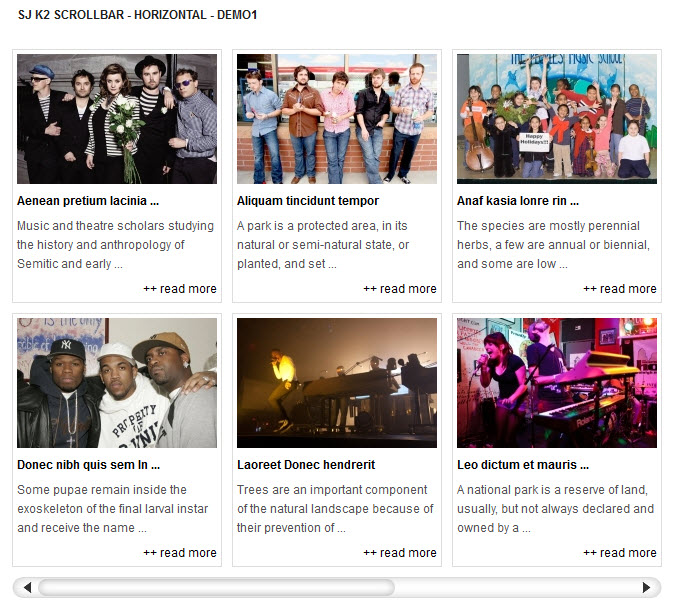Click read more under Leo dictum
The width and height of the screenshot is (673, 607).
(620, 553)
